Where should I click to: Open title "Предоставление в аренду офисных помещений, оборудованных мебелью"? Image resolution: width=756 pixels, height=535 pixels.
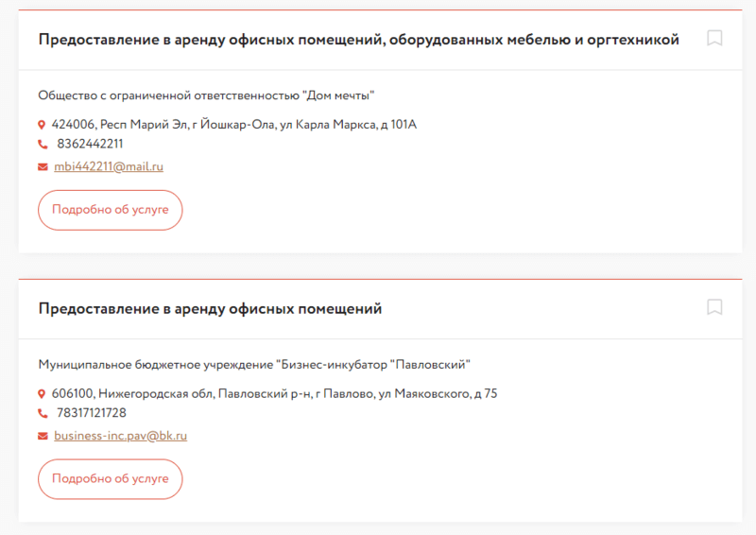pyautogui.click(x=359, y=40)
